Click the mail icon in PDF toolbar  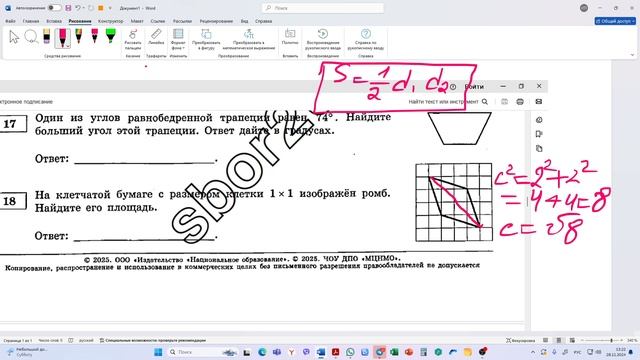coord(539,102)
